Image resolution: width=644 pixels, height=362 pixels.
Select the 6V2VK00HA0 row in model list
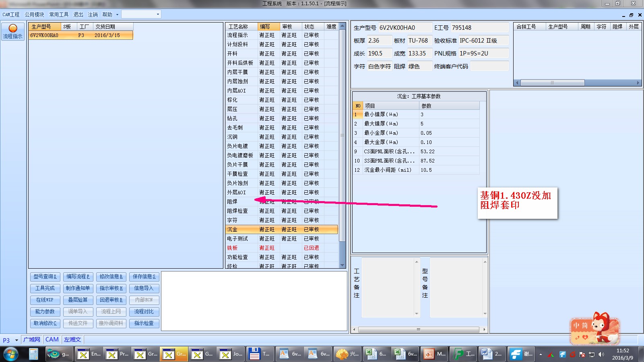pos(80,35)
